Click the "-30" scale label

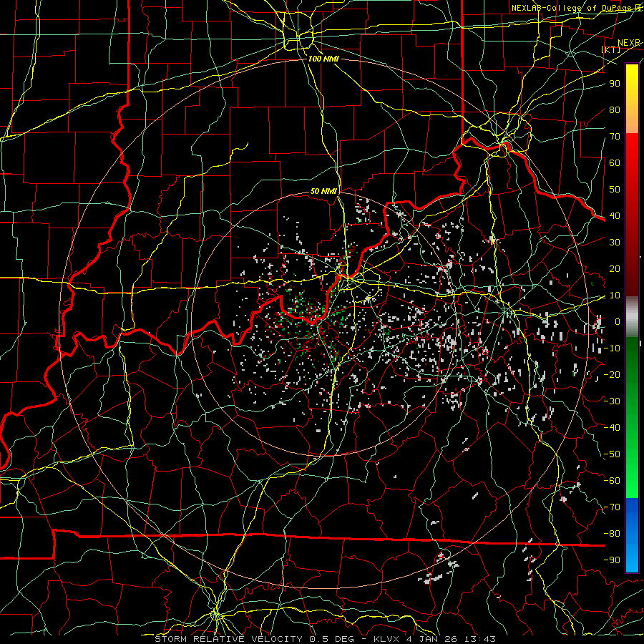[612, 401]
